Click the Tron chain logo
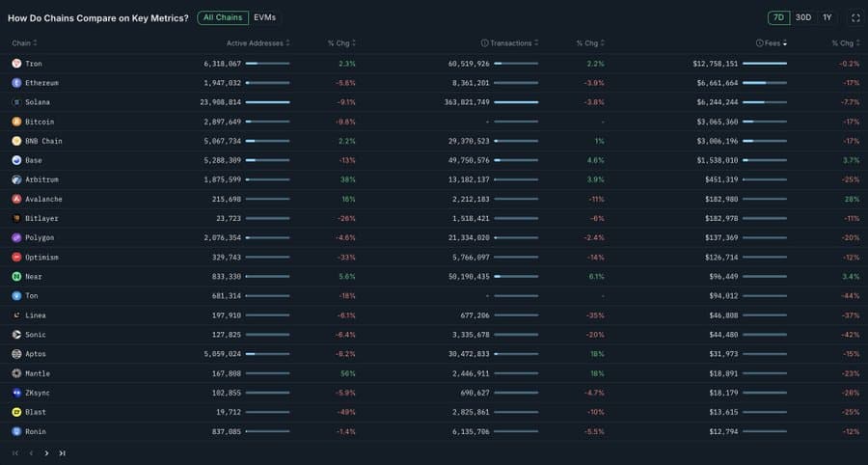The width and height of the screenshot is (868, 465). click(x=16, y=64)
